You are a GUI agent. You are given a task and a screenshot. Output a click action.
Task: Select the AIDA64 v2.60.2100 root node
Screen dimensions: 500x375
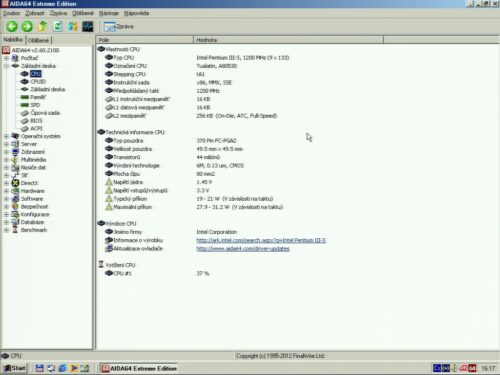pyautogui.click(x=35, y=50)
